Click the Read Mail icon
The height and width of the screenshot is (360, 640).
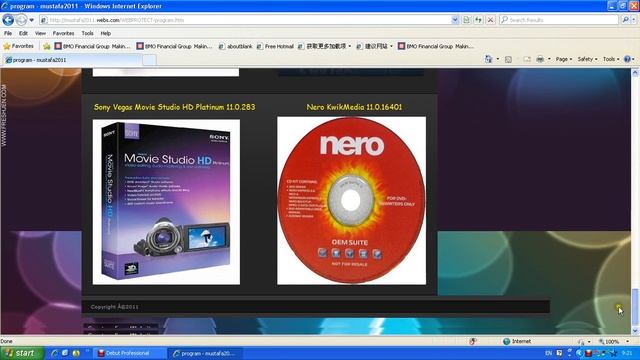[527, 59]
